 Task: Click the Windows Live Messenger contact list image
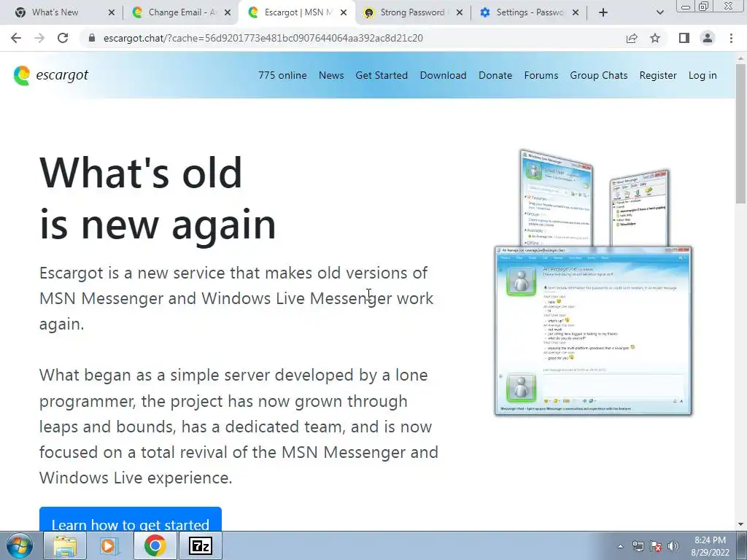pyautogui.click(x=557, y=198)
